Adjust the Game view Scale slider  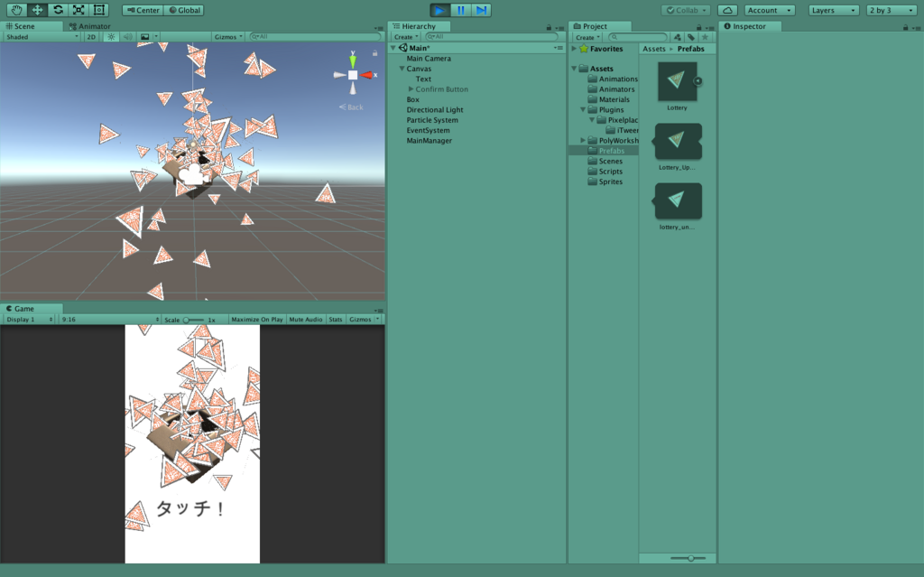(x=193, y=320)
